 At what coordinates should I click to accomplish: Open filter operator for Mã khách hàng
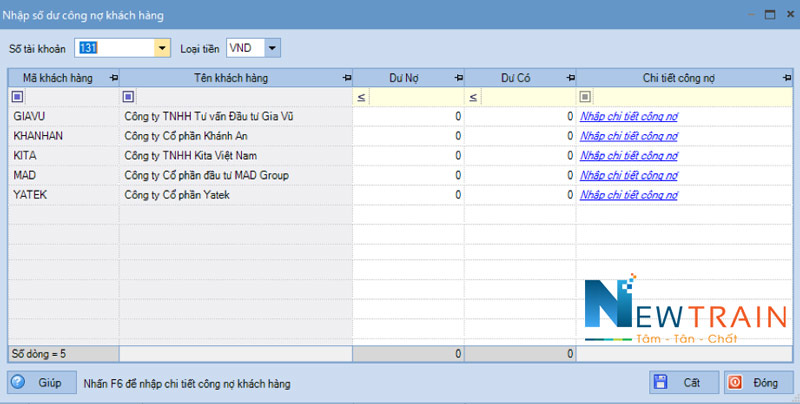click(17, 96)
